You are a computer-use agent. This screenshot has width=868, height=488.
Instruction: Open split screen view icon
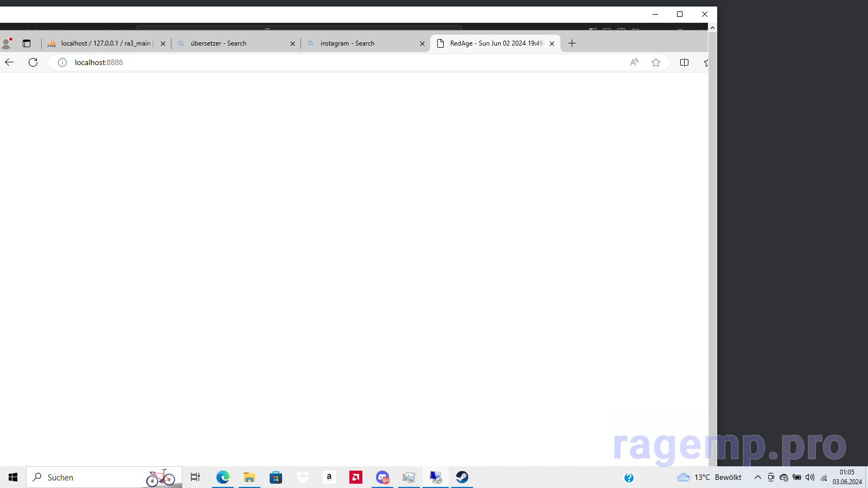tap(684, 62)
